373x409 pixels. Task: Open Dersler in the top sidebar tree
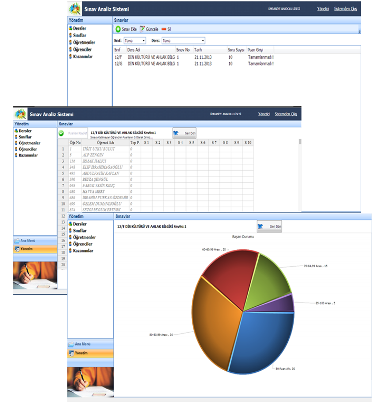pyautogui.click(x=79, y=28)
